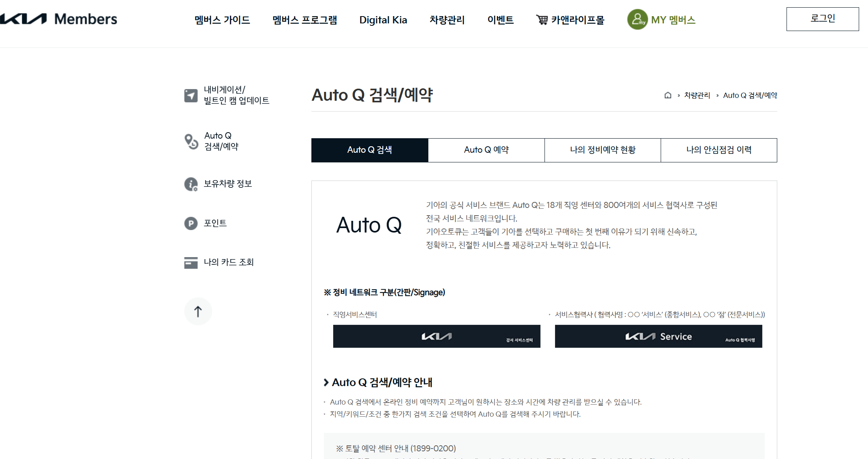This screenshot has width=868, height=459.
Task: Expand the Auto Q 검색/예약 안내 section
Action: tap(381, 382)
